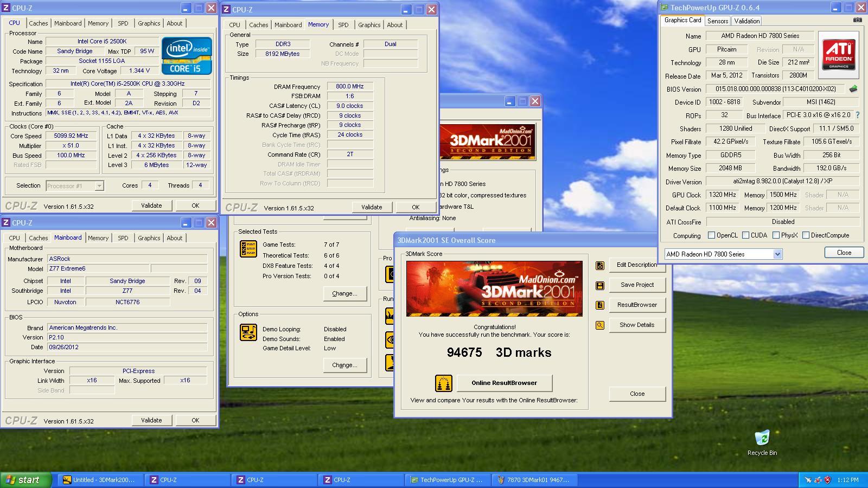
Task: Open TechPowerUp GPU-Z taskbar item
Action: (x=448, y=480)
